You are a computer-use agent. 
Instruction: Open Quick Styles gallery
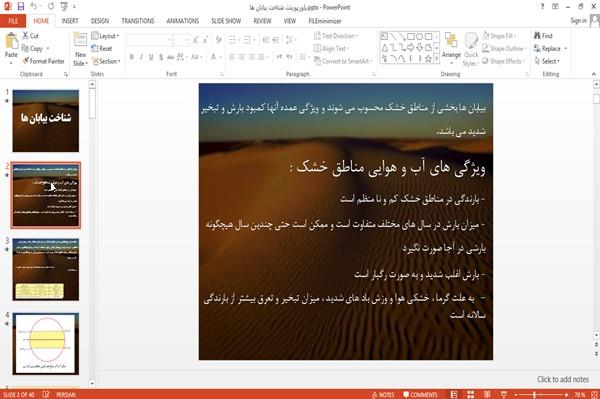click(x=471, y=50)
